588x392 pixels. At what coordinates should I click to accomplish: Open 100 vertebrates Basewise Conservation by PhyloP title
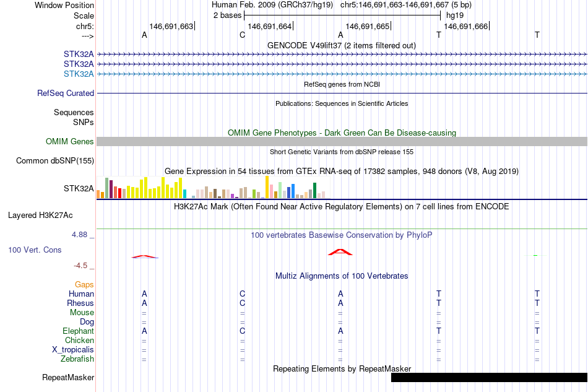[342, 235]
